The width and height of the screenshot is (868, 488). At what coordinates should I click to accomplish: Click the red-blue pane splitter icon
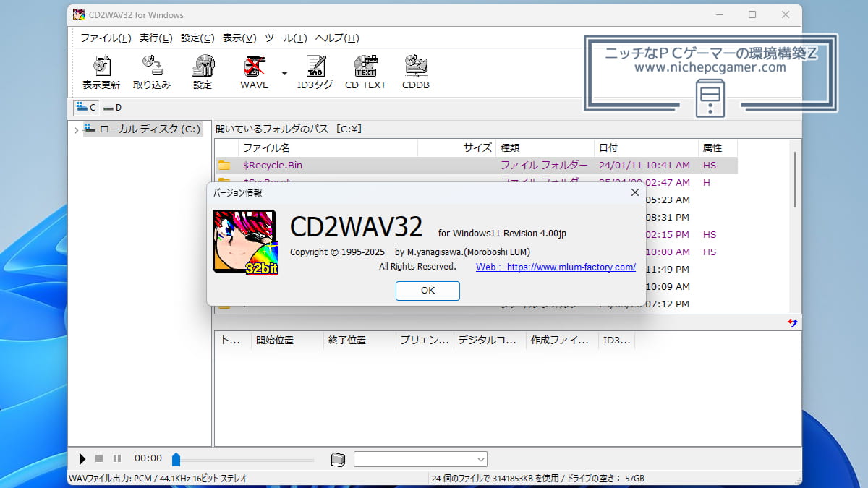[x=793, y=323]
